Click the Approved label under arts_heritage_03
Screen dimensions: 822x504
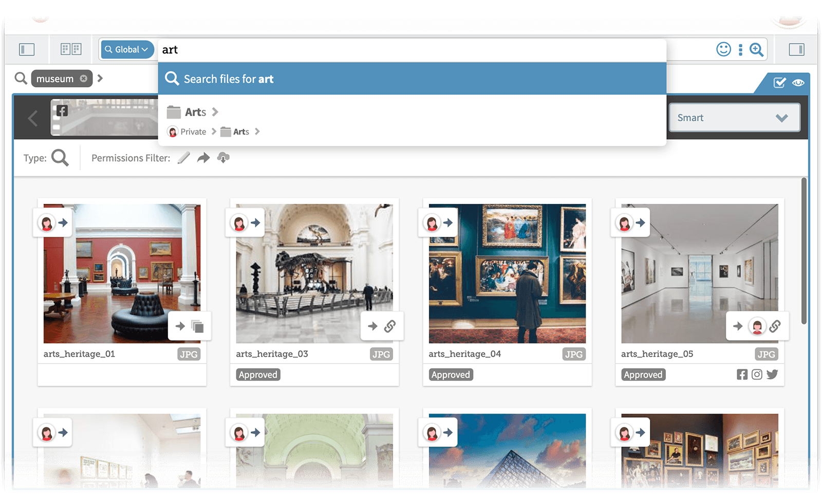click(x=258, y=375)
